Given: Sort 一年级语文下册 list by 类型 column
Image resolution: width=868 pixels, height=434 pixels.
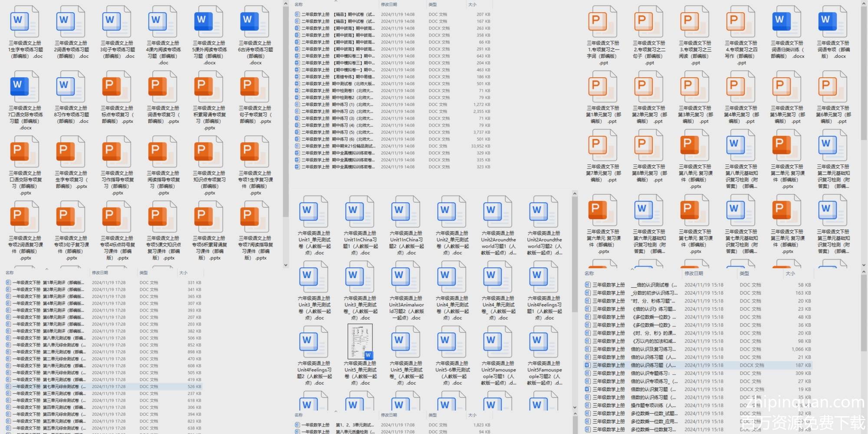Looking at the screenshot, I should (x=144, y=273).
